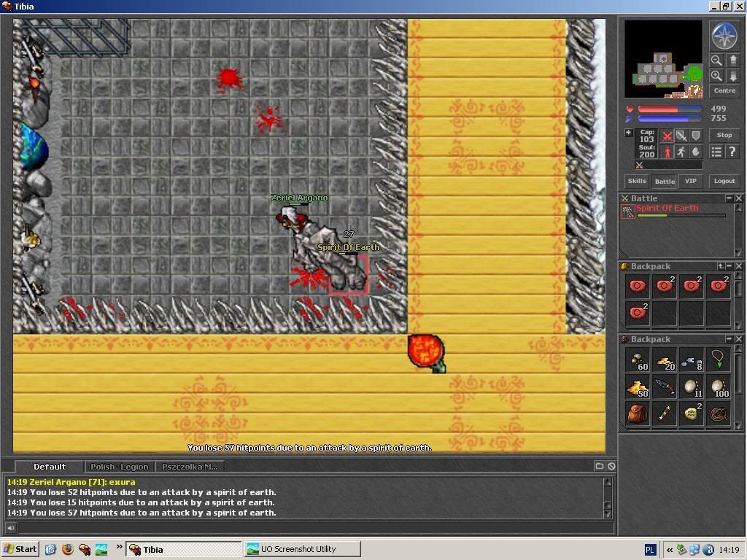Select the white rune stack of 100
Viewport: 747px width, 560px height.
(719, 387)
